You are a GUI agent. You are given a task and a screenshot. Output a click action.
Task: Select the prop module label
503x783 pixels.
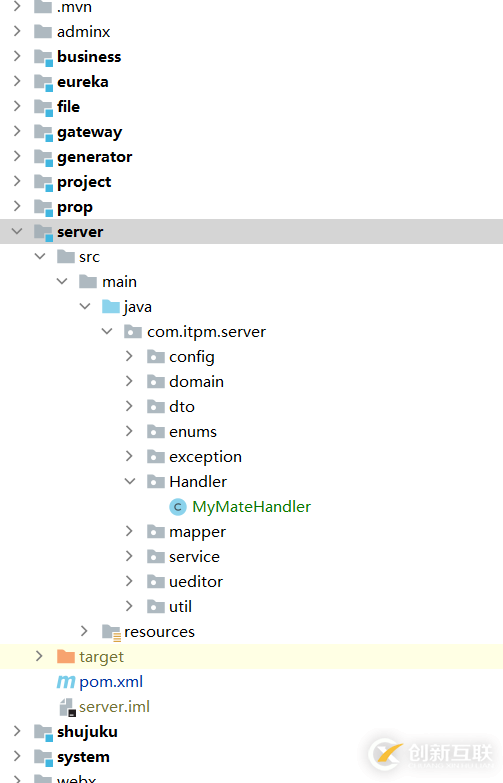click(x=75, y=208)
